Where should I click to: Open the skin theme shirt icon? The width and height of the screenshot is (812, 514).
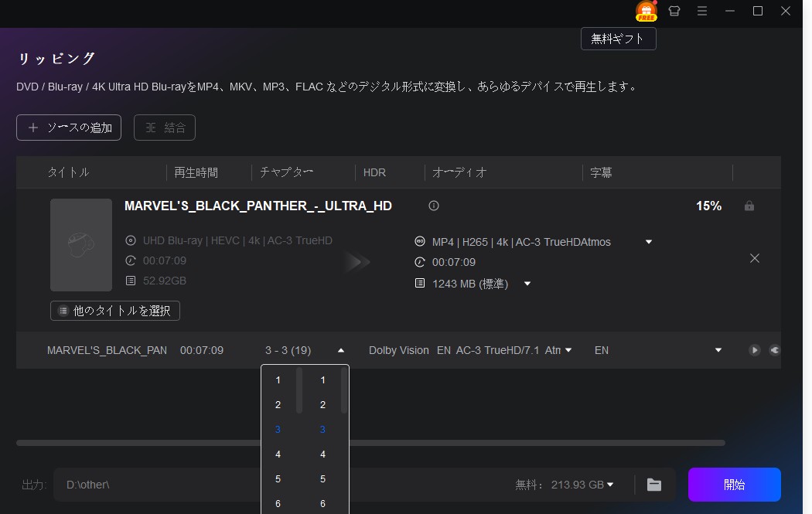pos(674,11)
